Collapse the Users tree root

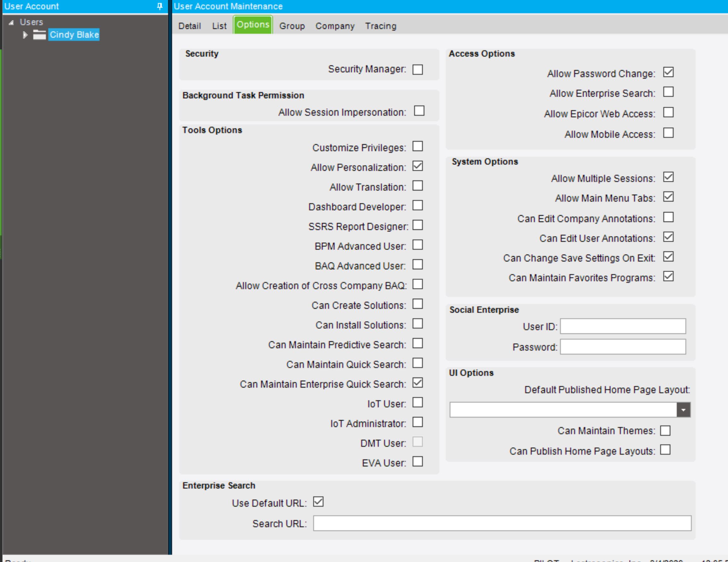pos(12,22)
